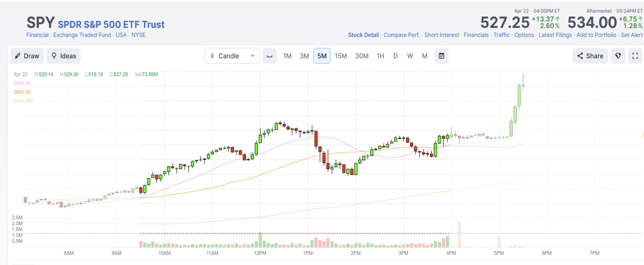
Task: Click the tallest pink volume bar after 4PM
Action: [459, 234]
